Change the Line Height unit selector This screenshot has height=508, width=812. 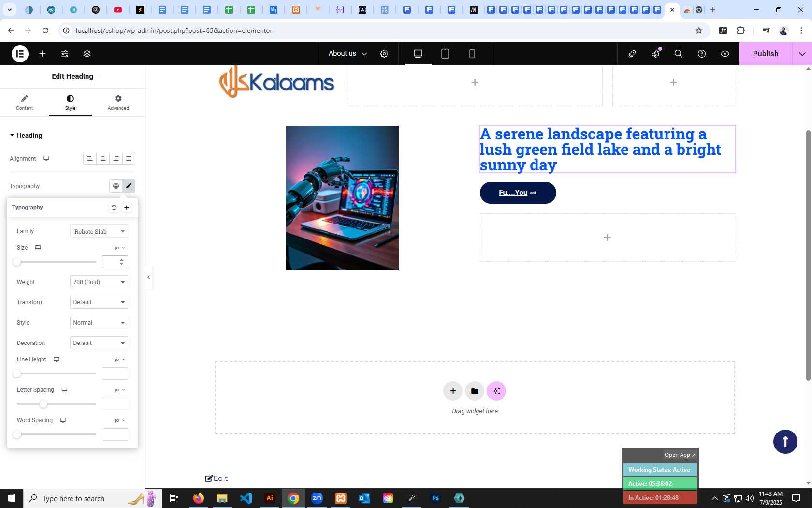(119, 359)
